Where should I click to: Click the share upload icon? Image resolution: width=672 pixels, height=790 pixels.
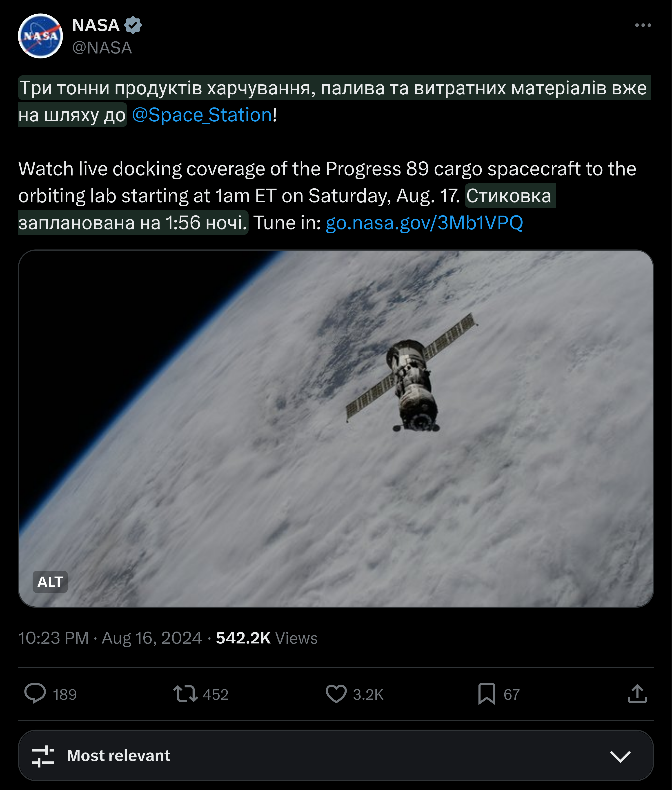point(637,694)
